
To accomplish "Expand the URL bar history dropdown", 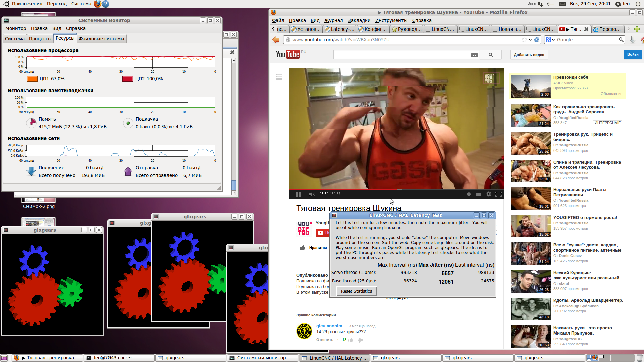I will tap(530, 40).
